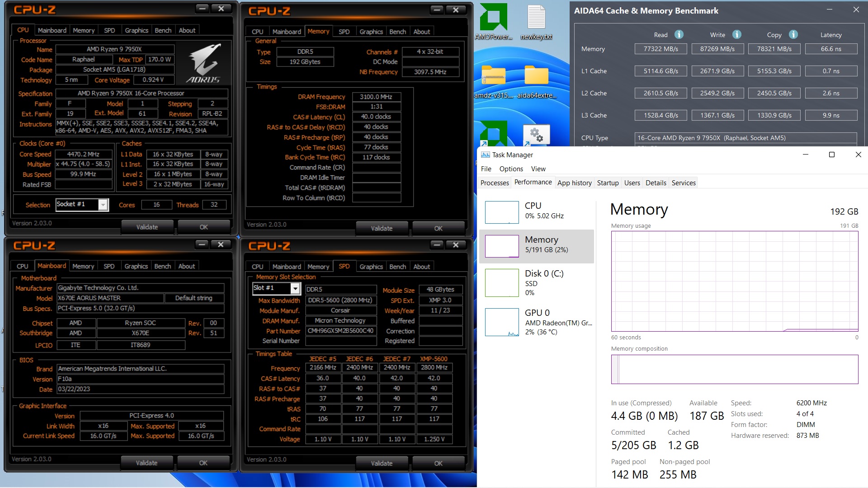868x488 pixels.
Task: Open About tab in CPU-Z CPU window
Action: tap(187, 30)
